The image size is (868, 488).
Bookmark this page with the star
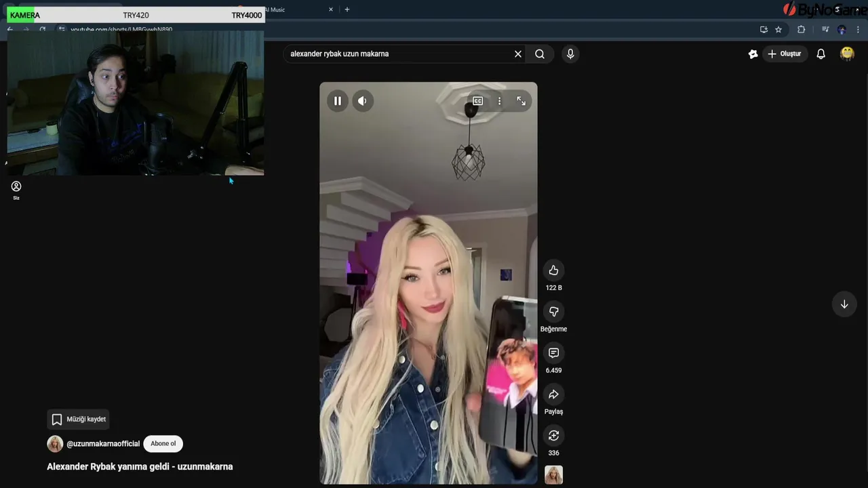coord(778,29)
